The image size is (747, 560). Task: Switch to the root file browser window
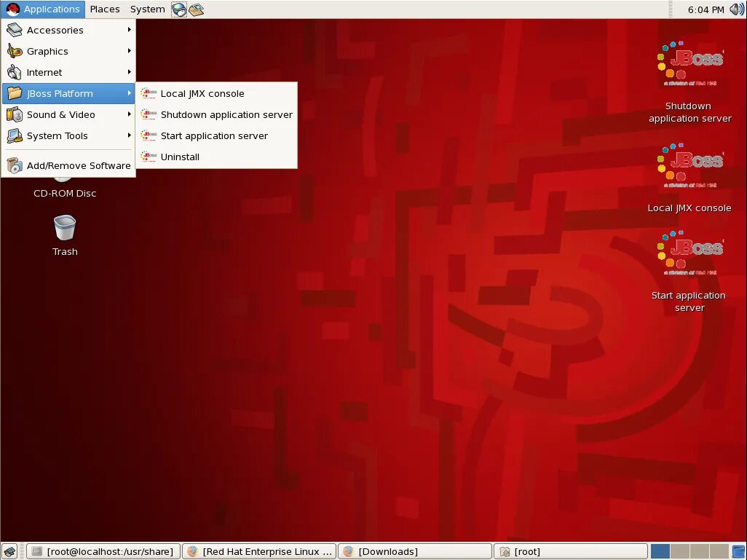coord(571,551)
